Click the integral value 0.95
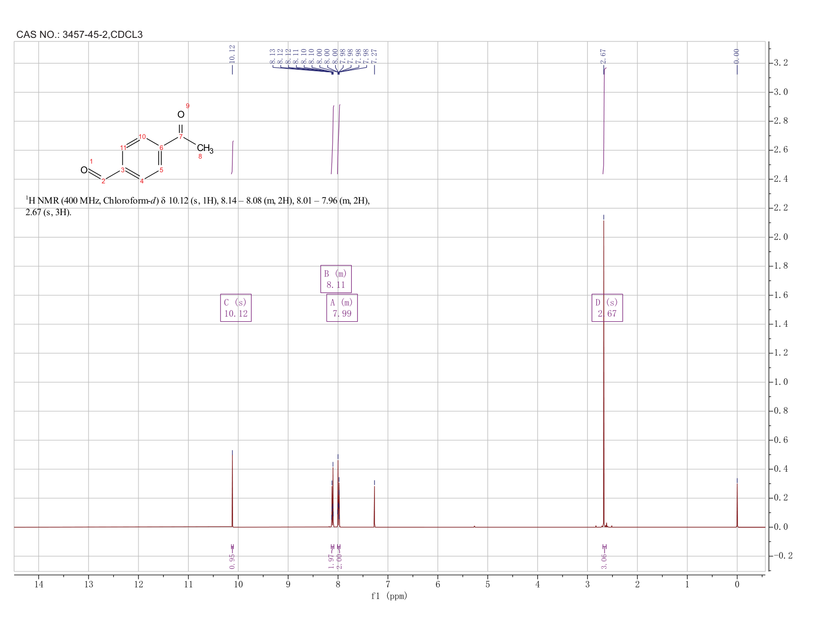 click(x=232, y=561)
